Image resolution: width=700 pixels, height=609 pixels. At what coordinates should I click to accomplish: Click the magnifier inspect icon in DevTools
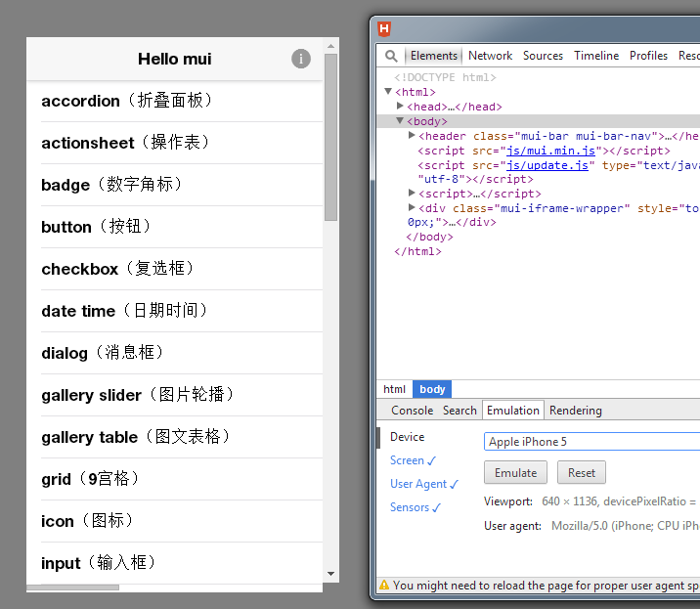click(391, 56)
